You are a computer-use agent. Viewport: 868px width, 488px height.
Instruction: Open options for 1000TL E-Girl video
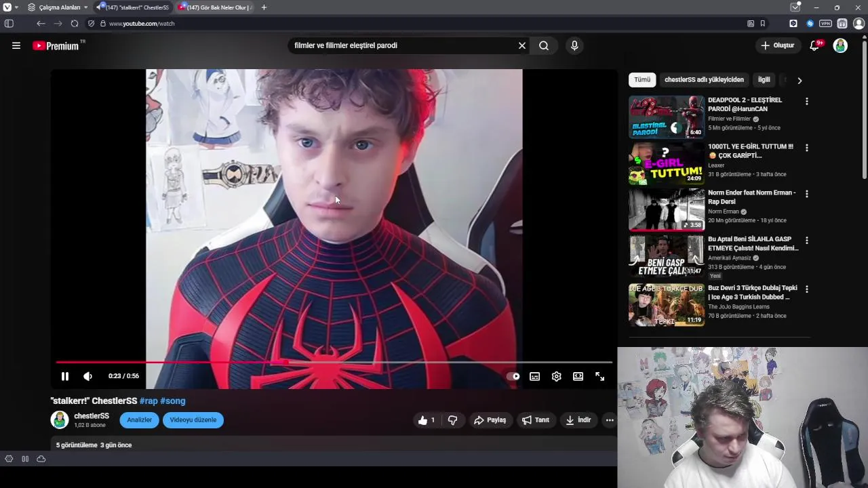point(806,148)
